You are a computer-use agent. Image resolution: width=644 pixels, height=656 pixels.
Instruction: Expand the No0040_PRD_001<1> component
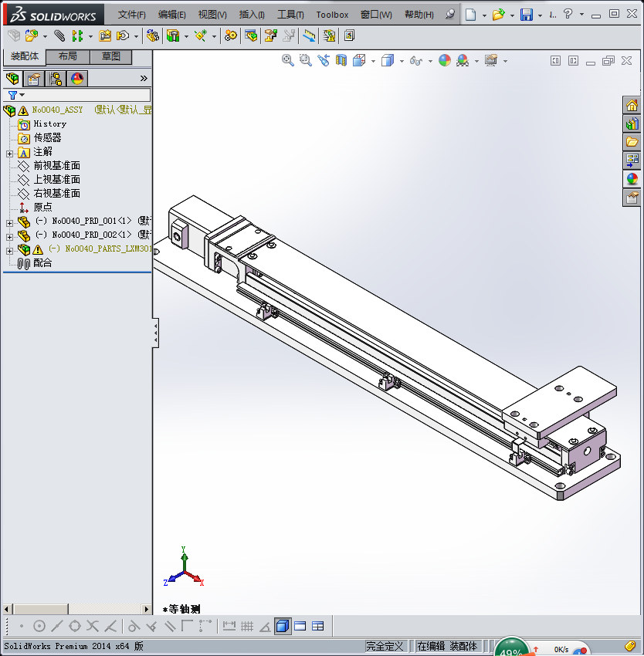click(9, 223)
